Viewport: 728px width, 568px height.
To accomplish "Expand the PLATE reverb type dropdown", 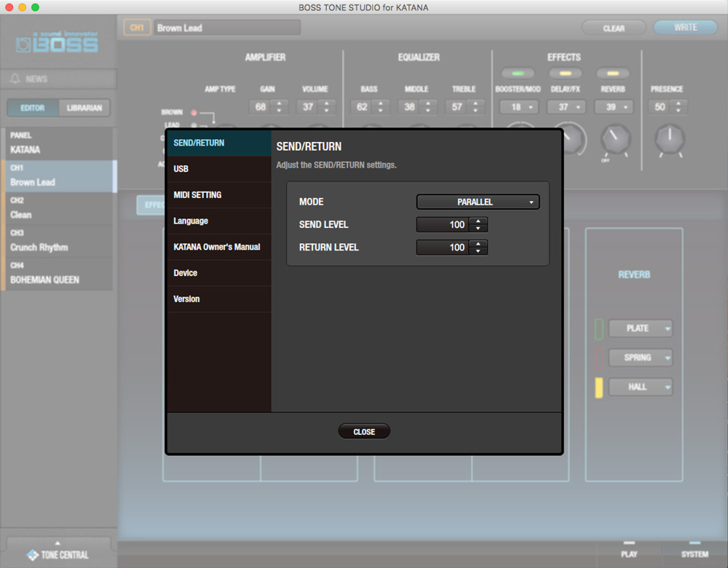I will coord(640,328).
